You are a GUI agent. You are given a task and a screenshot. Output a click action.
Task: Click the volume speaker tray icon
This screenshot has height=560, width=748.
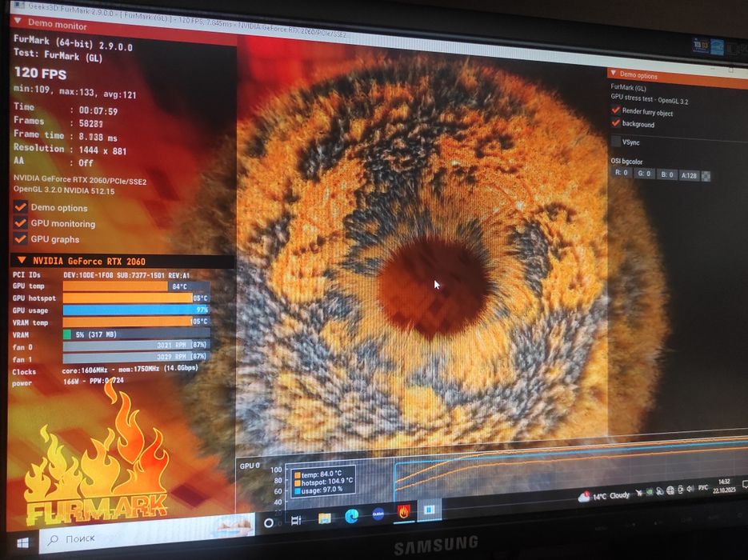690,489
